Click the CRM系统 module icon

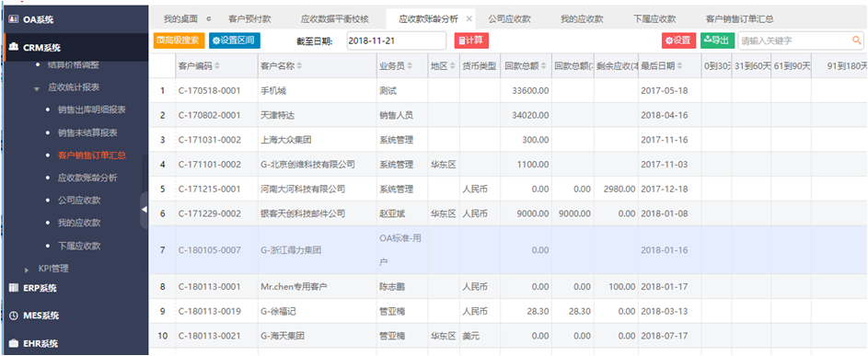point(14,47)
